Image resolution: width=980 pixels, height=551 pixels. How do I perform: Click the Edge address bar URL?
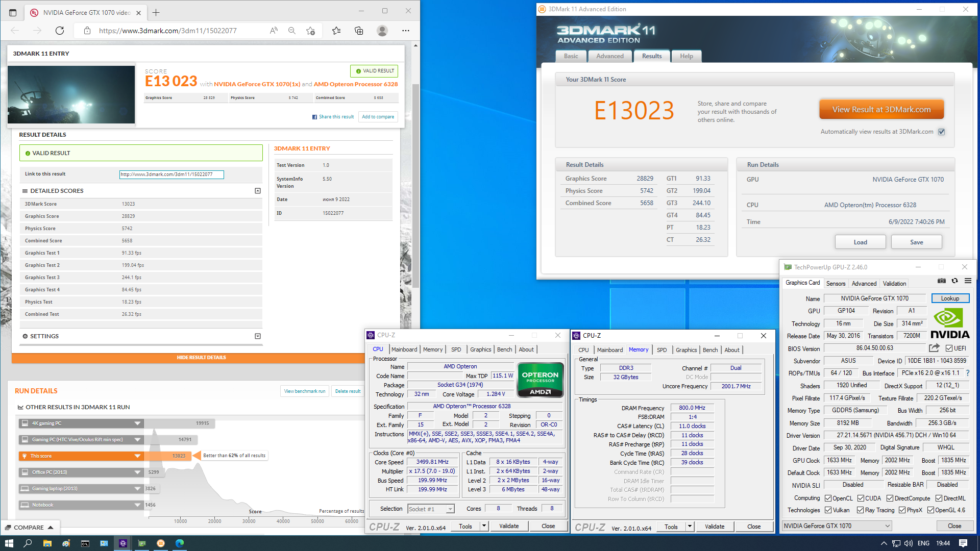click(167, 31)
